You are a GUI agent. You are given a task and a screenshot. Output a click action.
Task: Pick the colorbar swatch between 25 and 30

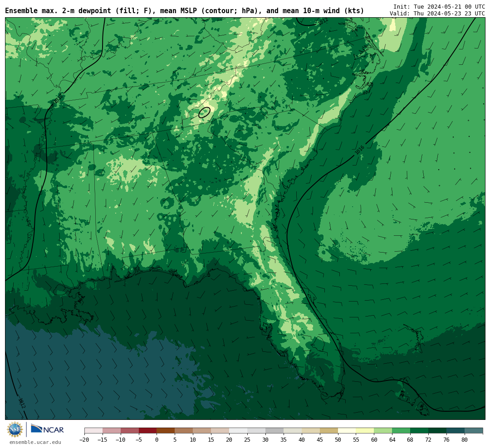click(x=256, y=431)
